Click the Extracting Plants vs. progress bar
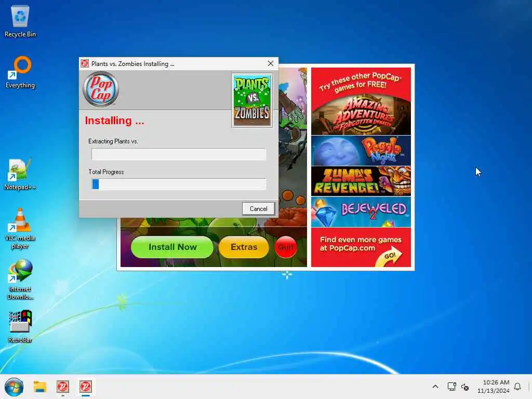This screenshot has width=532, height=399. (179, 154)
